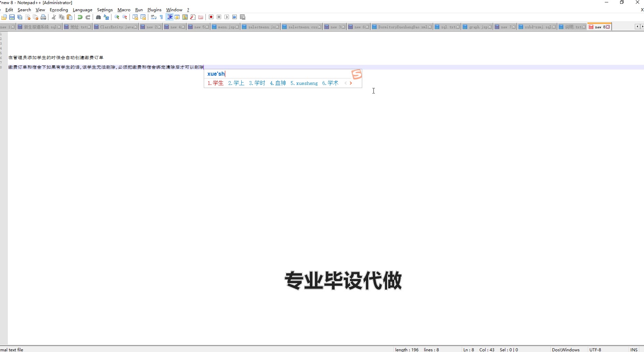Toggle synchronized horizontal scrolling

coord(143,17)
